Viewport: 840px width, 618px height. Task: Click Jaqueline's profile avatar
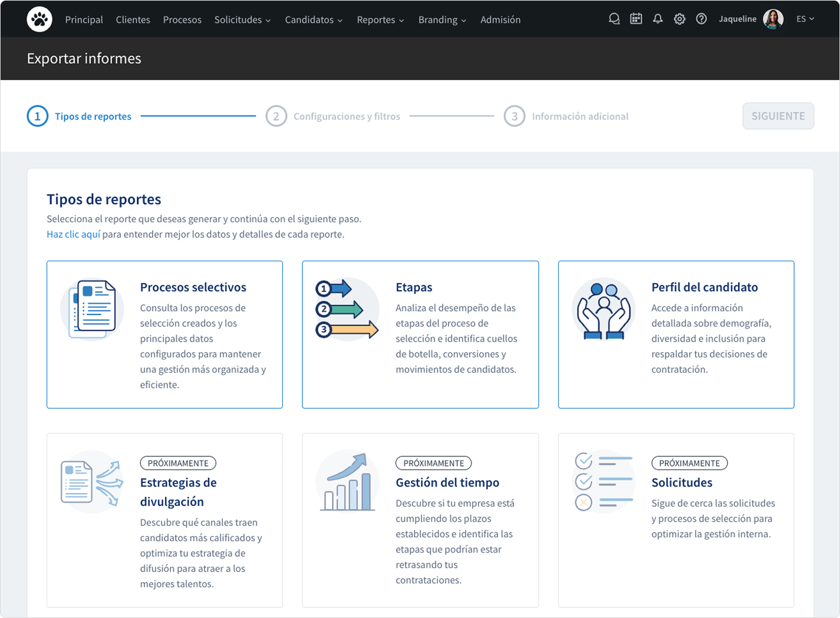773,19
